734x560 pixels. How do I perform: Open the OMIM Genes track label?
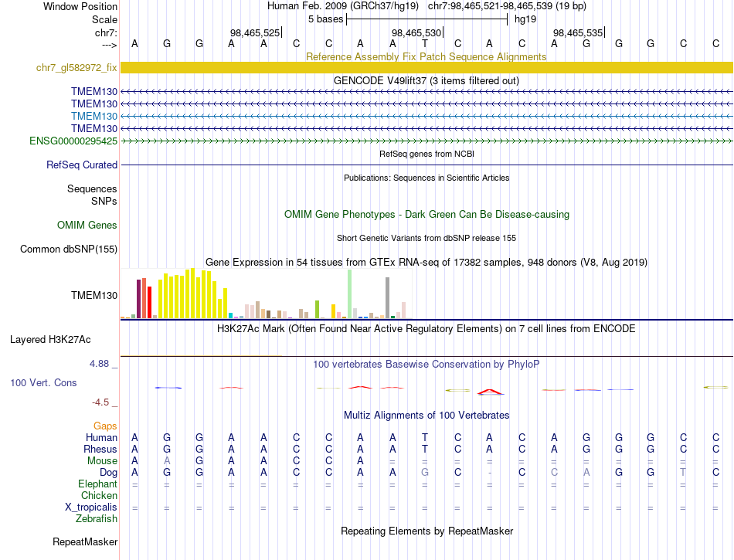click(87, 225)
